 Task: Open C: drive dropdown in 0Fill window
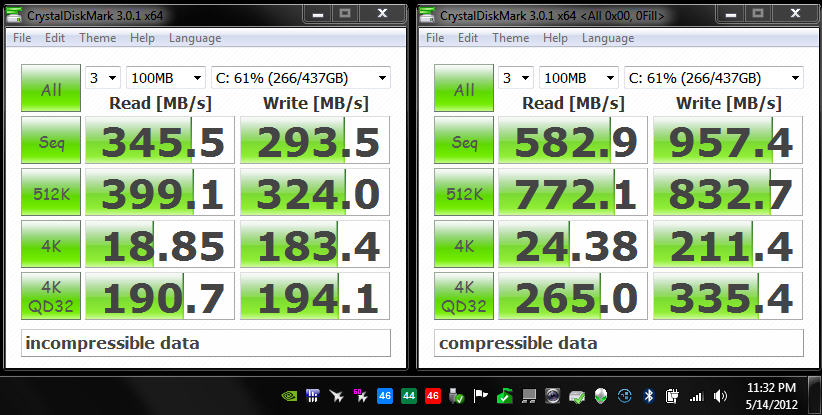(x=713, y=78)
